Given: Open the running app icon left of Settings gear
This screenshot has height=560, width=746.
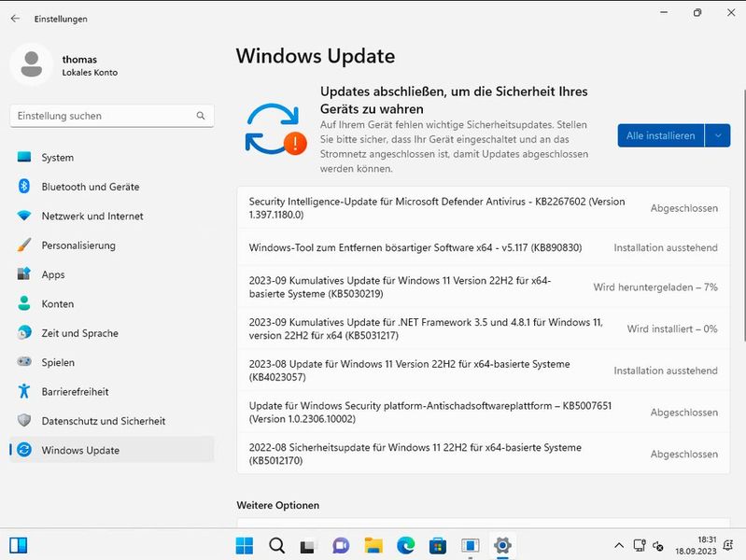Looking at the screenshot, I should click(x=470, y=545).
